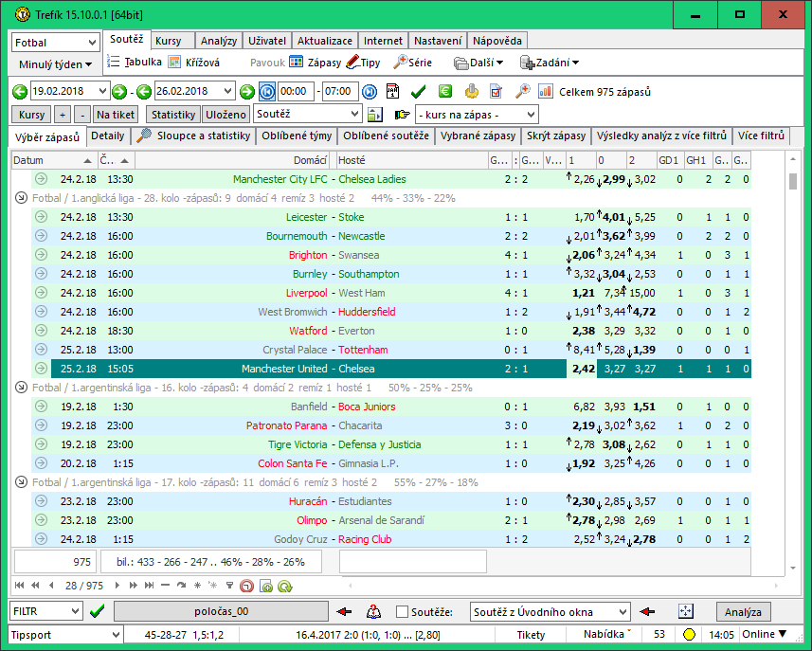Open the Minulý týden period dropdown
The height and width of the screenshot is (651, 812).
coord(55,64)
